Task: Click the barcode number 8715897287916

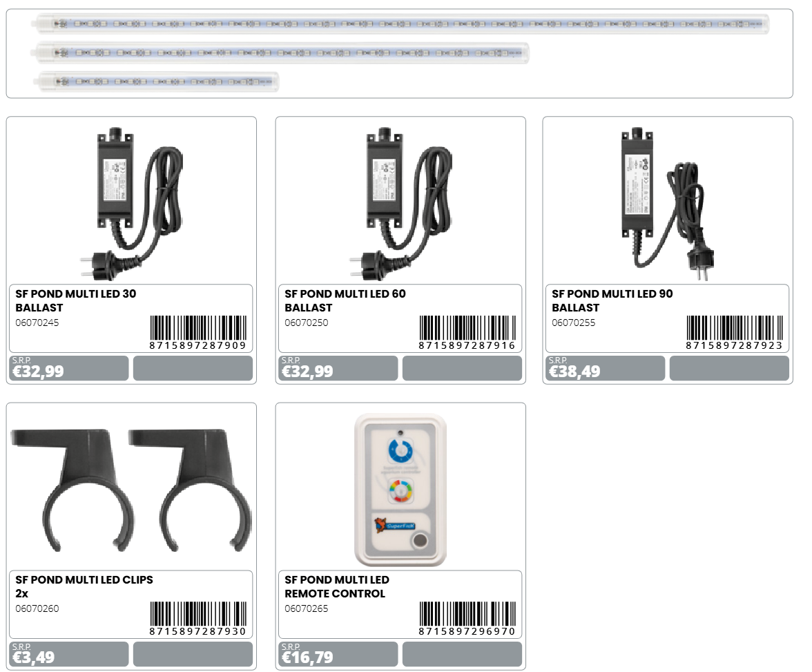Action: coord(467,345)
